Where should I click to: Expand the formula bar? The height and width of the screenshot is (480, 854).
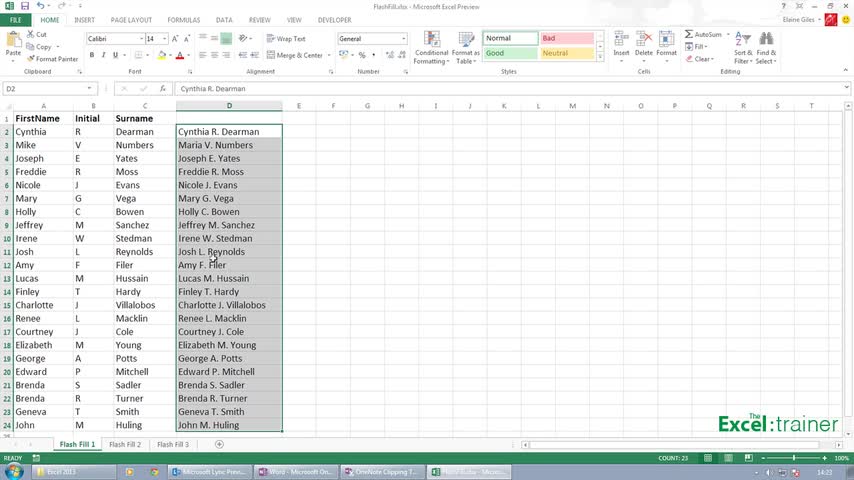tap(846, 88)
